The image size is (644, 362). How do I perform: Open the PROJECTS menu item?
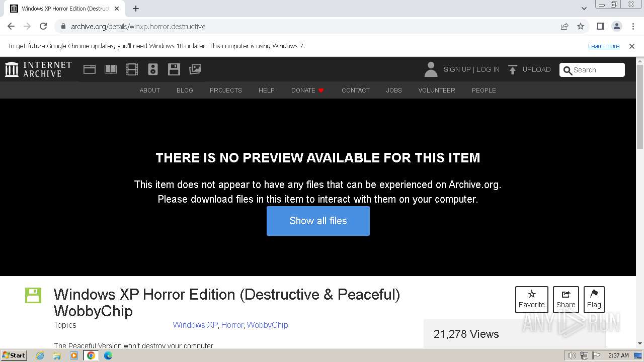[226, 90]
